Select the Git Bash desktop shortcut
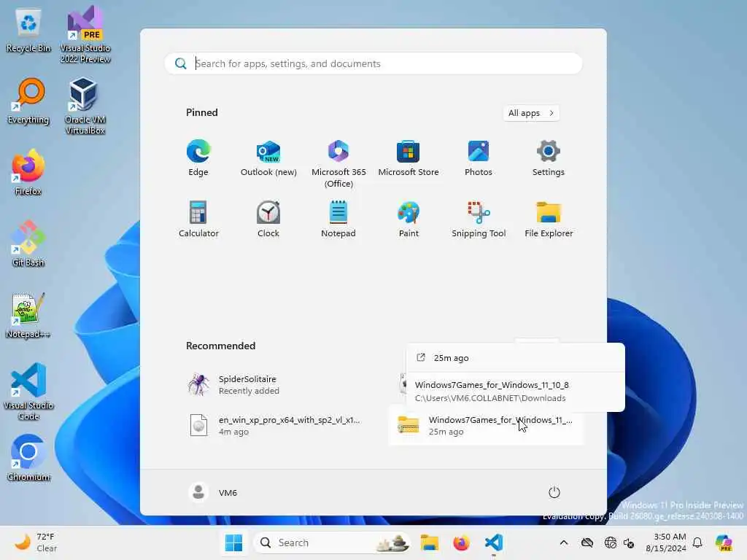 pyautogui.click(x=28, y=244)
